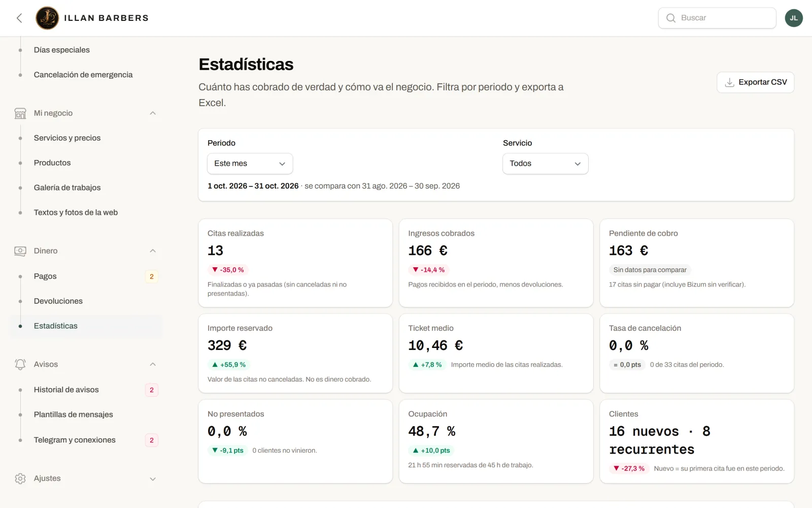The image size is (812, 508).
Task: Open Devoluciones in sidebar
Action: [x=58, y=301]
